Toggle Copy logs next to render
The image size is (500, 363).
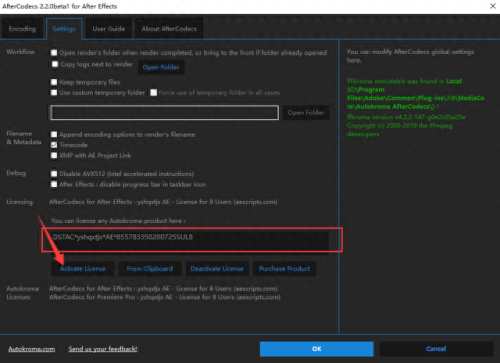pyautogui.click(x=55, y=64)
